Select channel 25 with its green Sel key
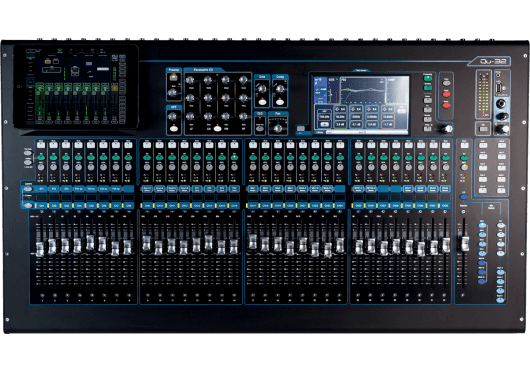Screen dimensions: 530x371 click(359, 157)
